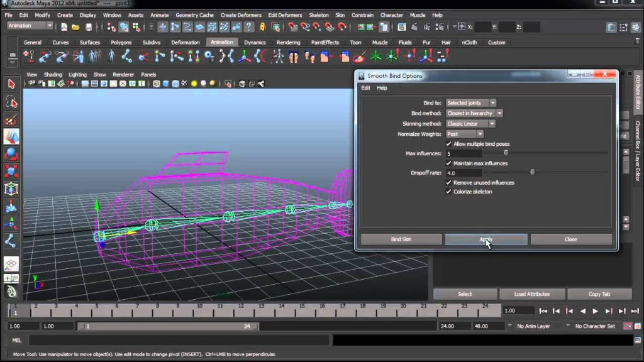Open the Skin menu
The height and width of the screenshot is (362, 644).
coord(340,15)
